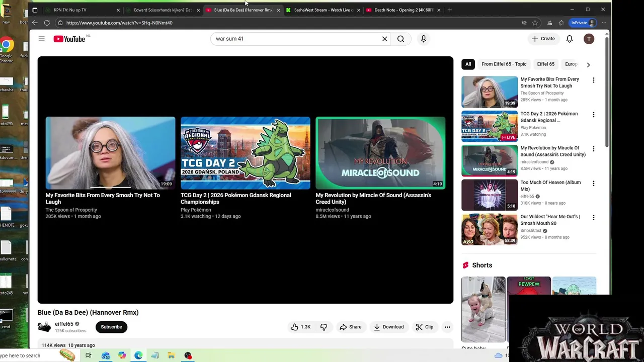Open a new browser tab
This screenshot has width=644, height=362.
click(x=450, y=10)
